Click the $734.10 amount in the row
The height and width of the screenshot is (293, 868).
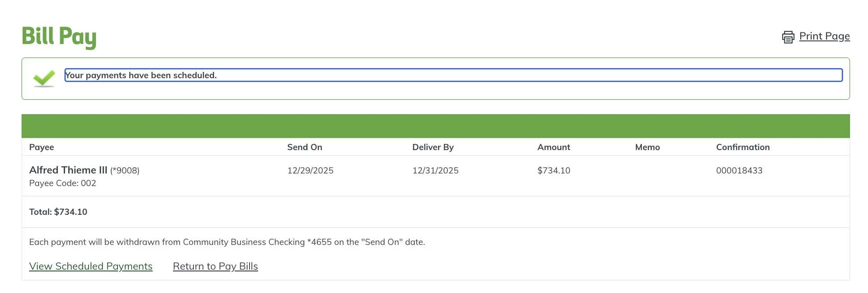[553, 170]
